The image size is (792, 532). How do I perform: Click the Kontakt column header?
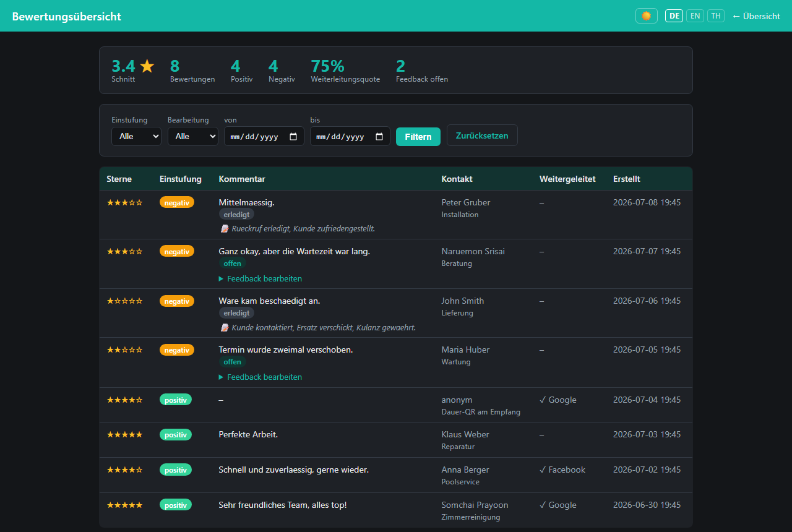[457, 179]
